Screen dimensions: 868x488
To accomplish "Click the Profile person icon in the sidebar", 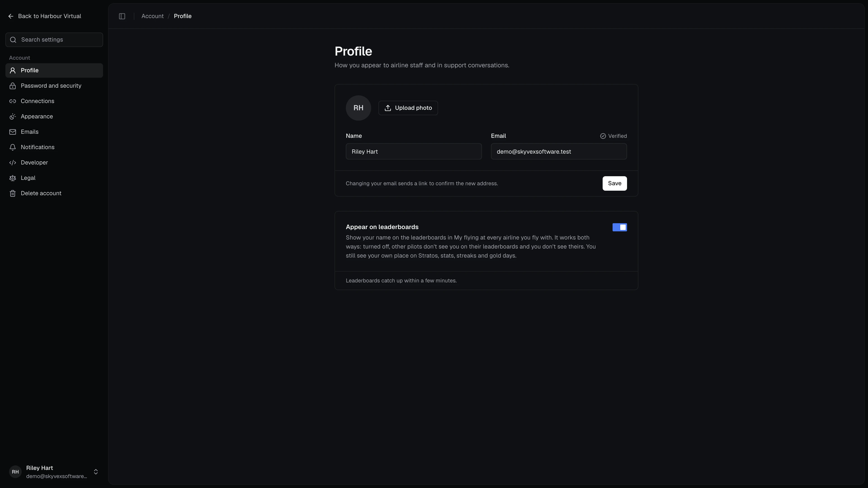I will click(13, 70).
